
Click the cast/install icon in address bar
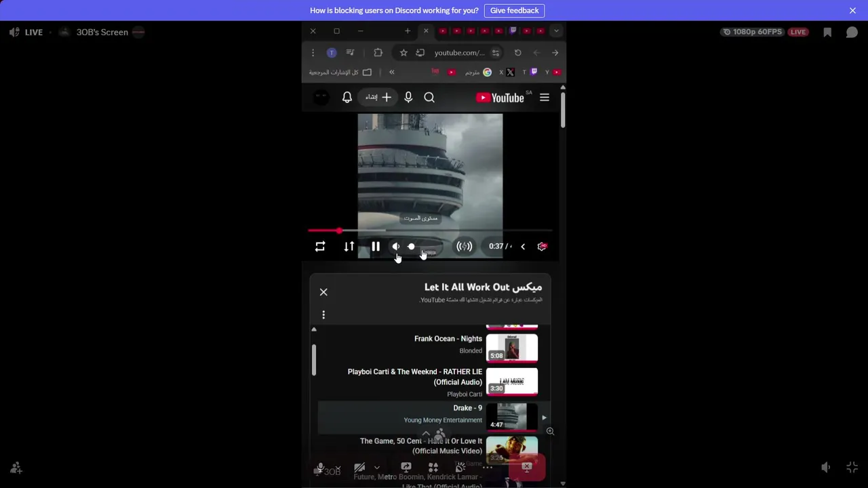coord(420,53)
